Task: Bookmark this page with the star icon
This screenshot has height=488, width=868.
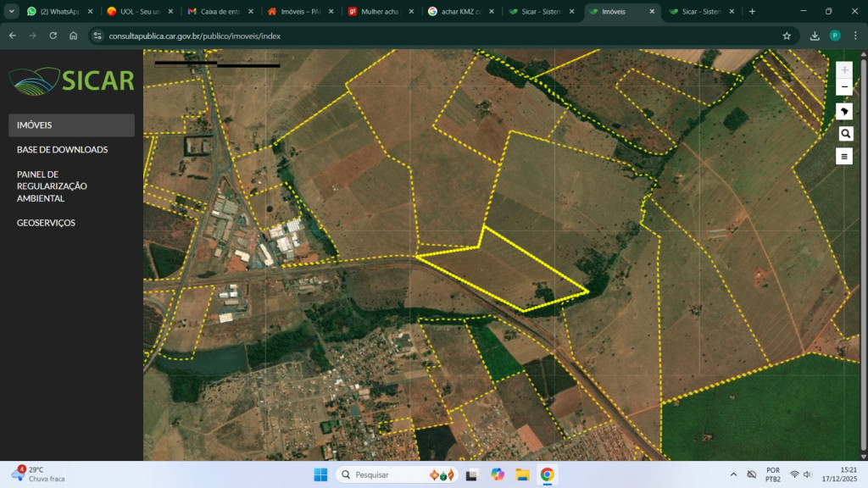Action: pos(787,36)
